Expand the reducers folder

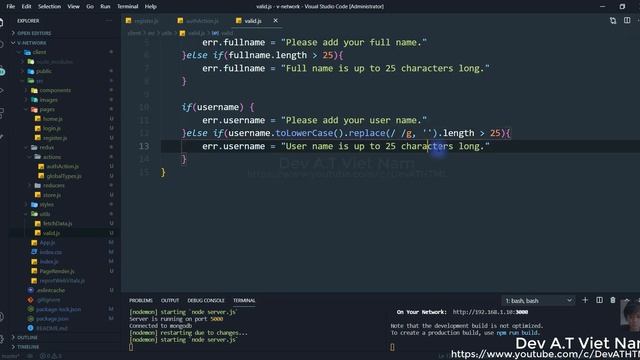(53, 186)
